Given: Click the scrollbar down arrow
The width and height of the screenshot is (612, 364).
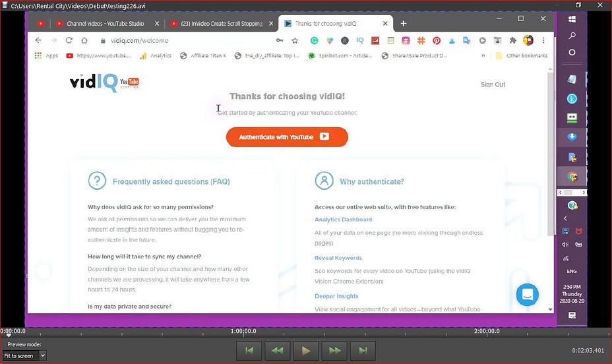Looking at the screenshot, I should [550, 309].
